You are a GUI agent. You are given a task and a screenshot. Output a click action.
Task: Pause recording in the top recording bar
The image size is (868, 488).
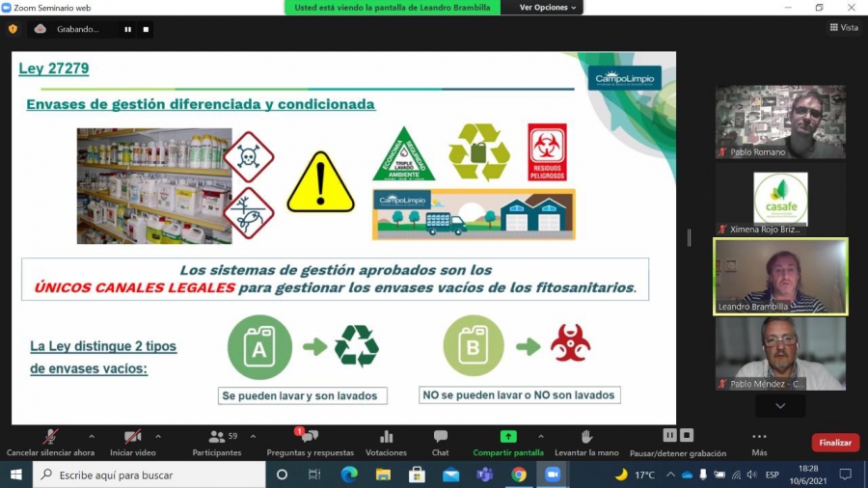coord(127,29)
